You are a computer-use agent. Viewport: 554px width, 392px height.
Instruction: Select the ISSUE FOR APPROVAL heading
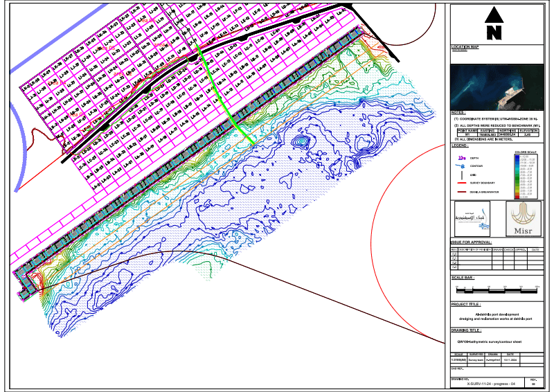pos(471,242)
